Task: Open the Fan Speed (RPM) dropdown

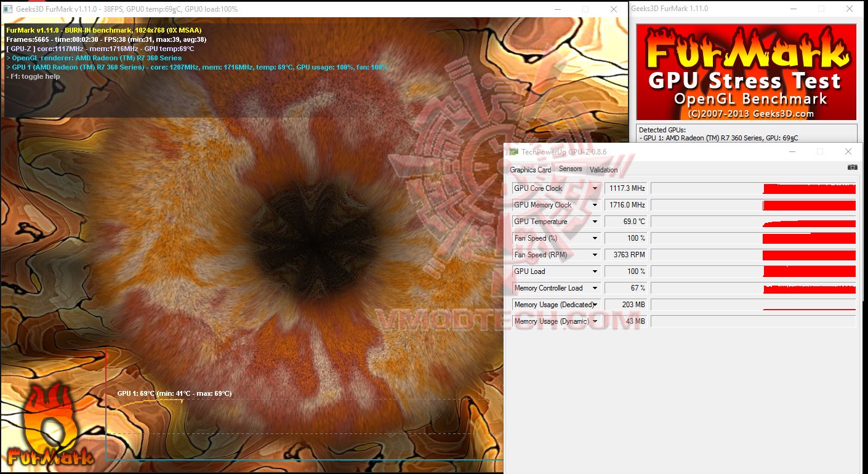Action: [595, 255]
